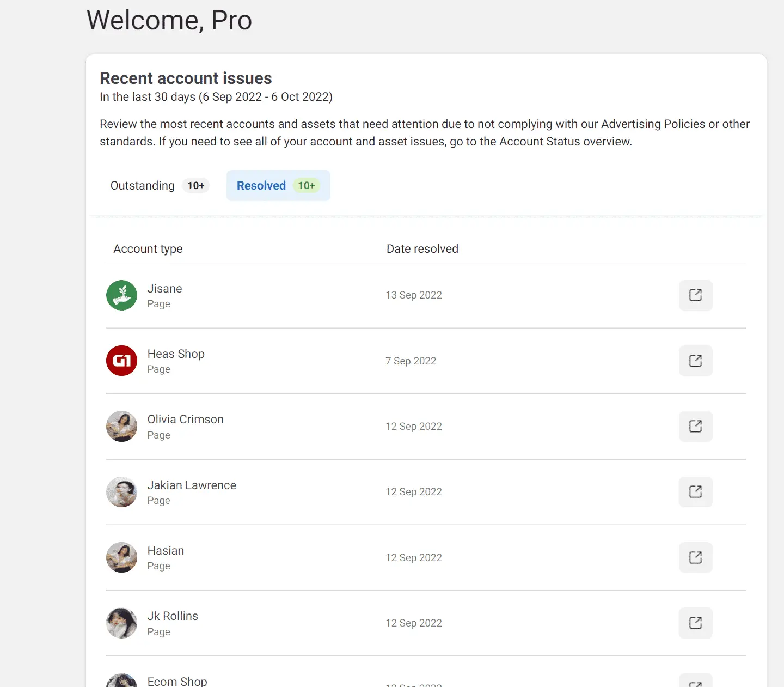Viewport: 784px width, 687px height.
Task: Click Olivia Crimson profile photo
Action: (x=121, y=426)
